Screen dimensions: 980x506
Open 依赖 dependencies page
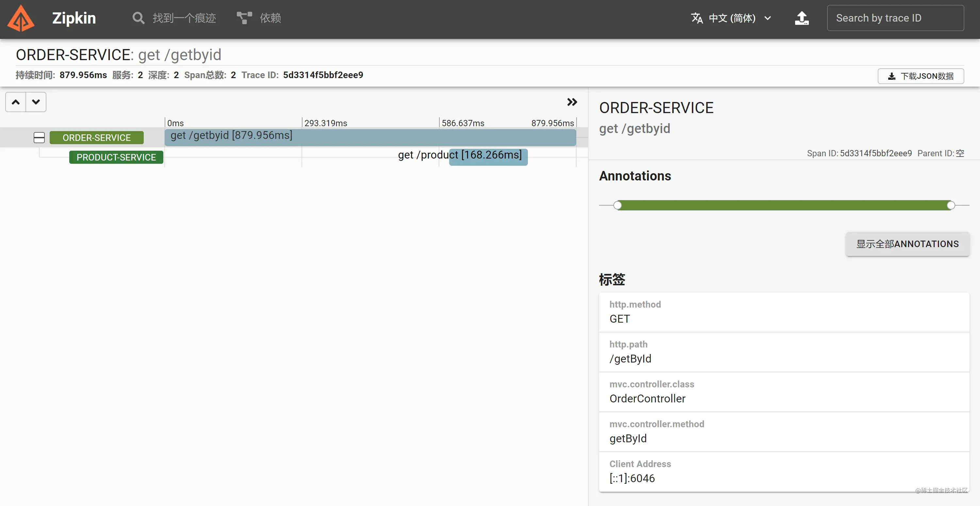[x=270, y=18]
